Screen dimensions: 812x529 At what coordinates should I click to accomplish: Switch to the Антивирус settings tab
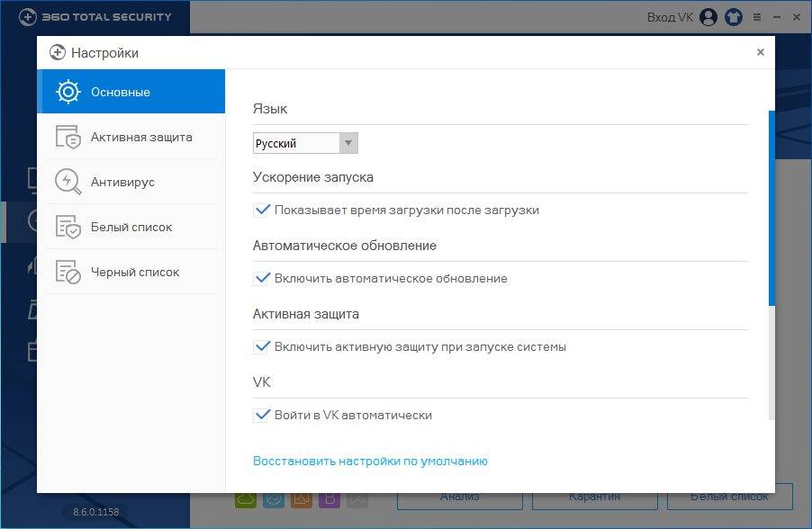(131, 182)
